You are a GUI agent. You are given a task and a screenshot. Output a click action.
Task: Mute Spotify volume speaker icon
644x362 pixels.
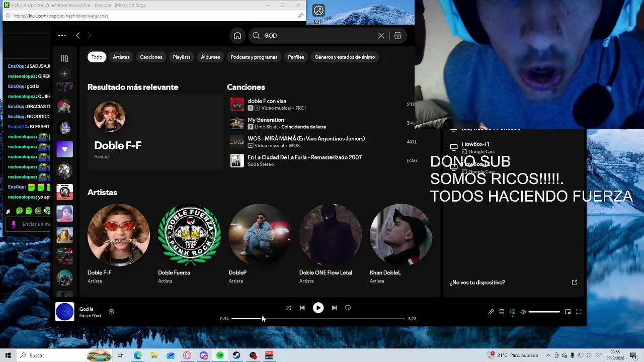tap(523, 312)
